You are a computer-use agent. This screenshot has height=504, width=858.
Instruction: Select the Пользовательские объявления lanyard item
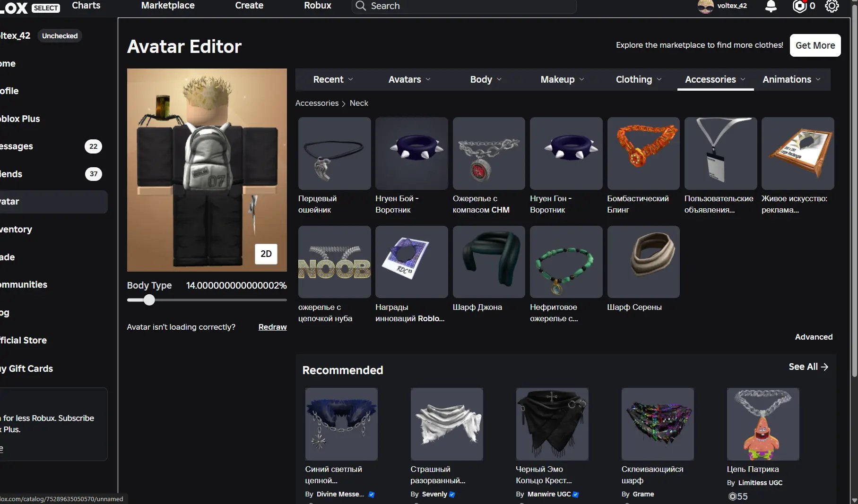coord(720,154)
